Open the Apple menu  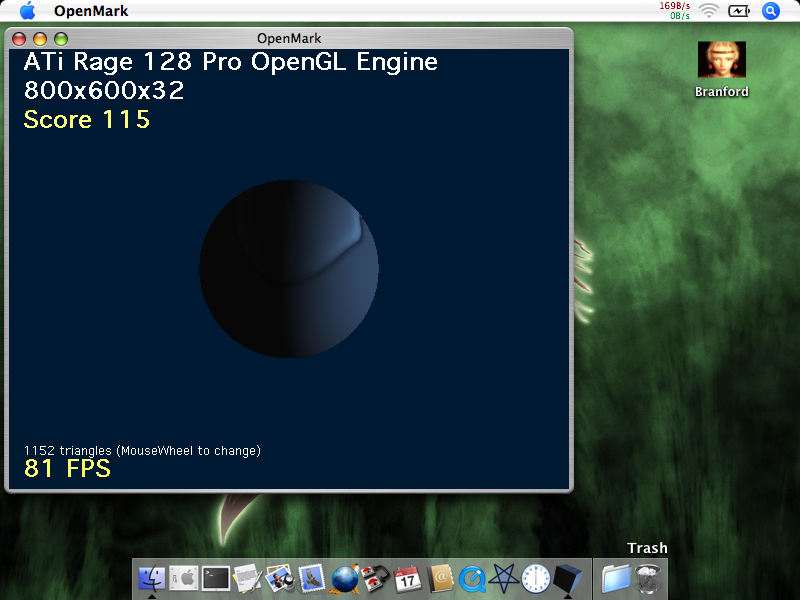click(x=28, y=11)
